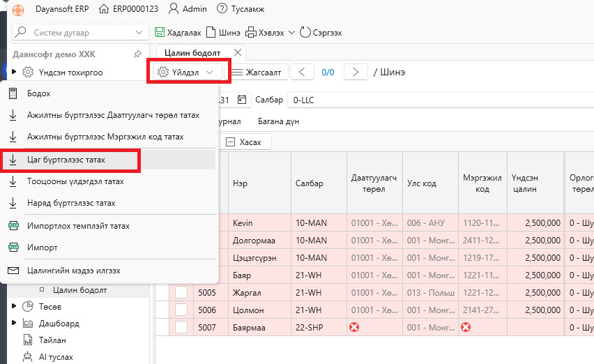
Task: Click the Жаргал name cell
Action: point(259,292)
